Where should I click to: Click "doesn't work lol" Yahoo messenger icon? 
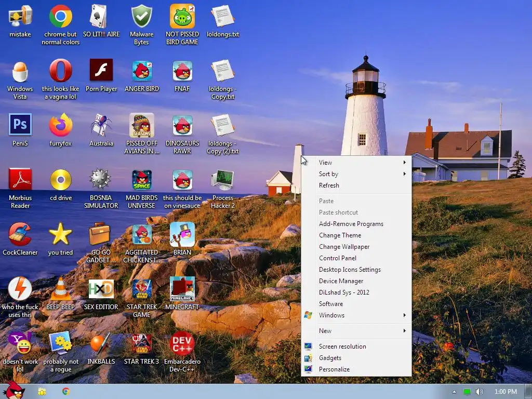(20, 343)
